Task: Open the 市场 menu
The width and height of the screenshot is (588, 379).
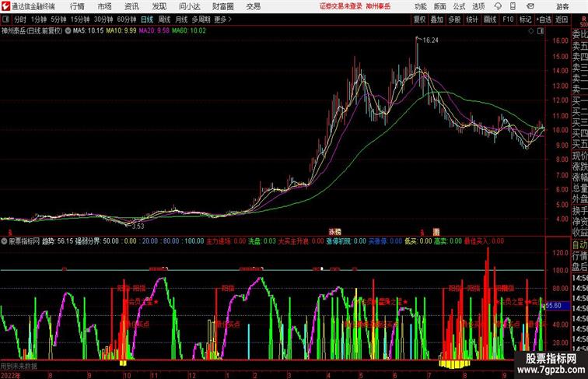Action: 104,6
